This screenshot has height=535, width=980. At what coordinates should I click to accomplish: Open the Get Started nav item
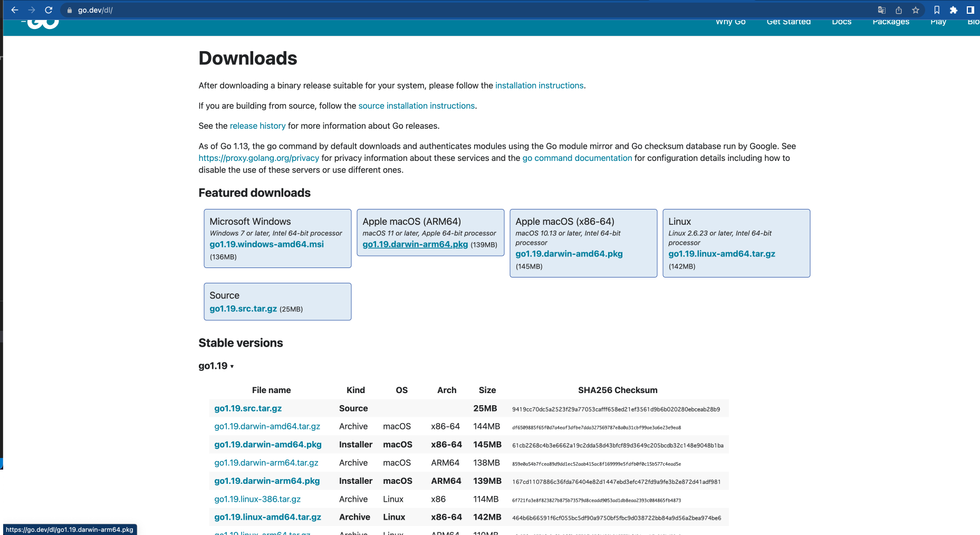click(789, 22)
